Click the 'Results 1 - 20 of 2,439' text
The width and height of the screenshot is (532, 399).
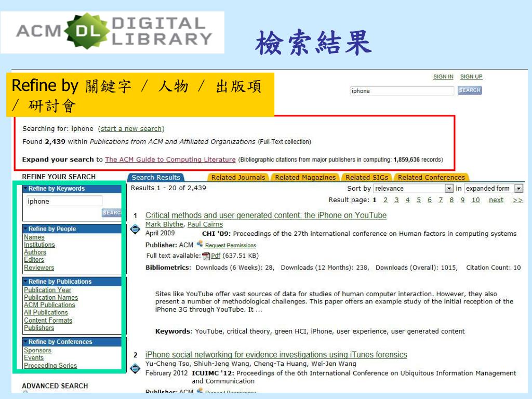coord(168,188)
